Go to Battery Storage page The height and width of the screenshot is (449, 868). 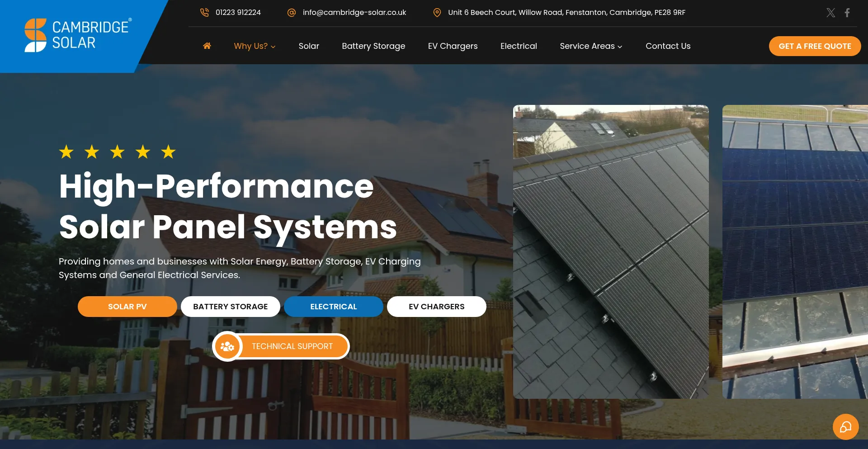click(x=373, y=46)
